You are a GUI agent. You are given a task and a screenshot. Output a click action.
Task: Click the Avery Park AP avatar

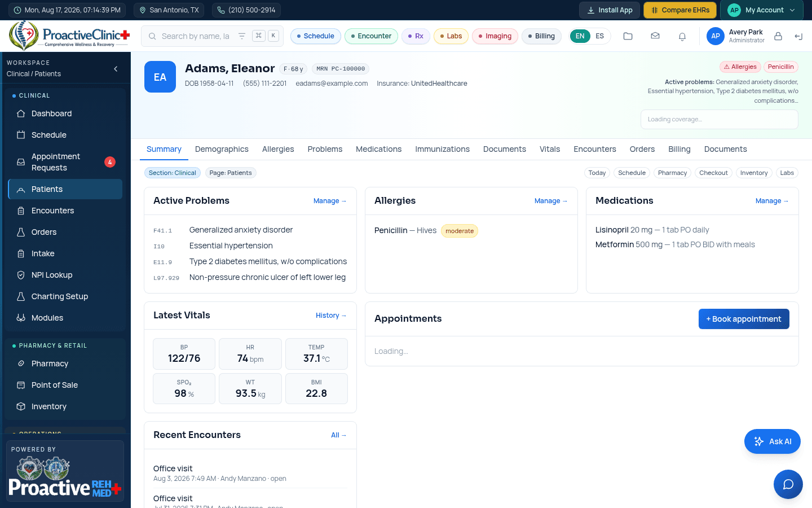point(715,36)
